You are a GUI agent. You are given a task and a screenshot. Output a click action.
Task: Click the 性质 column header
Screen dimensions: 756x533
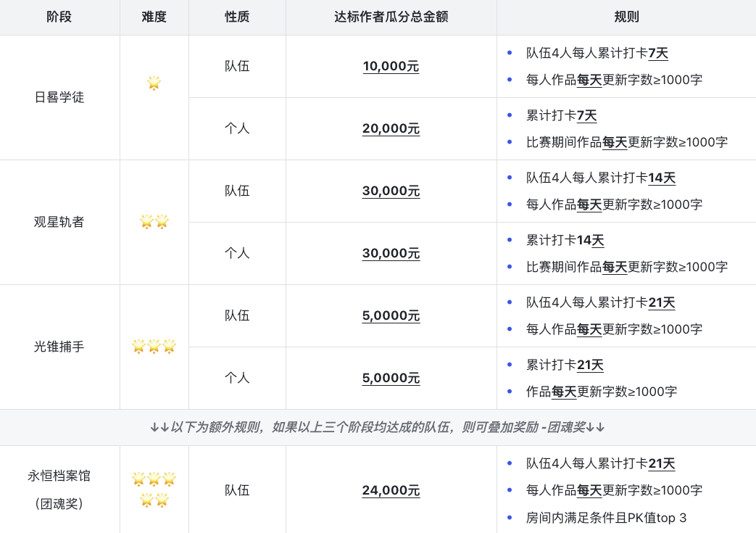click(x=237, y=17)
